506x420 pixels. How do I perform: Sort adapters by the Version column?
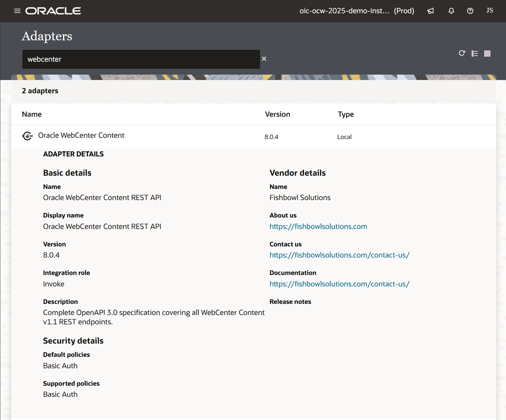tap(277, 114)
